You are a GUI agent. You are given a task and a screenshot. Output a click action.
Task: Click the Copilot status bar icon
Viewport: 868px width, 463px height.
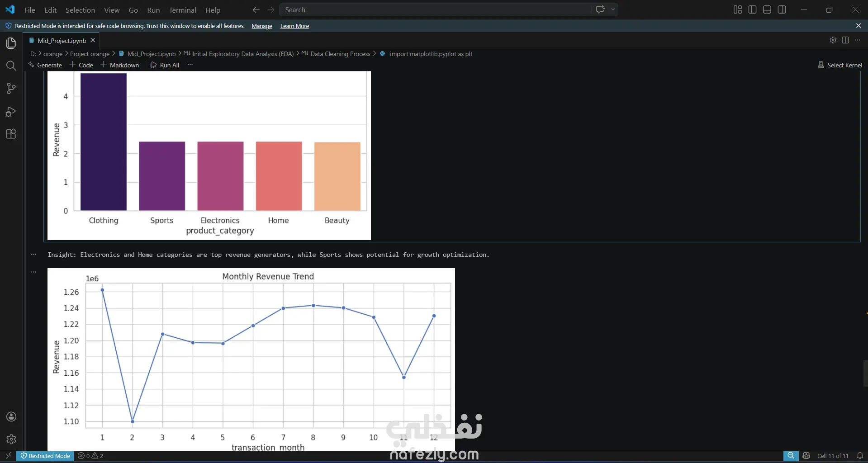tap(806, 456)
